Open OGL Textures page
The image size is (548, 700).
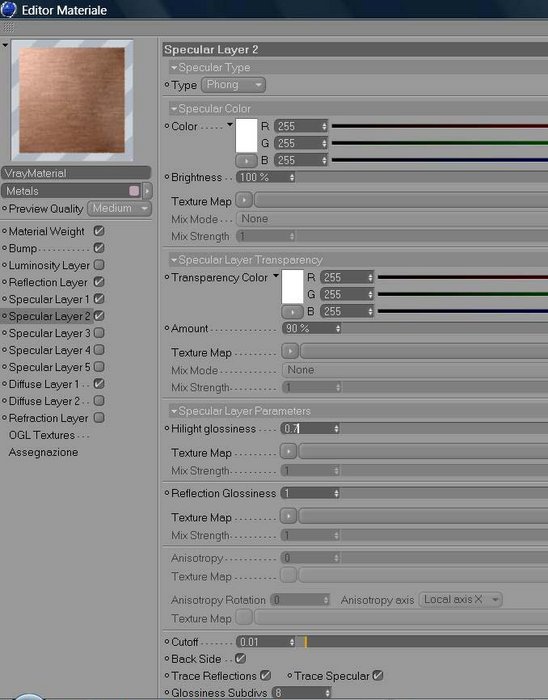42,435
